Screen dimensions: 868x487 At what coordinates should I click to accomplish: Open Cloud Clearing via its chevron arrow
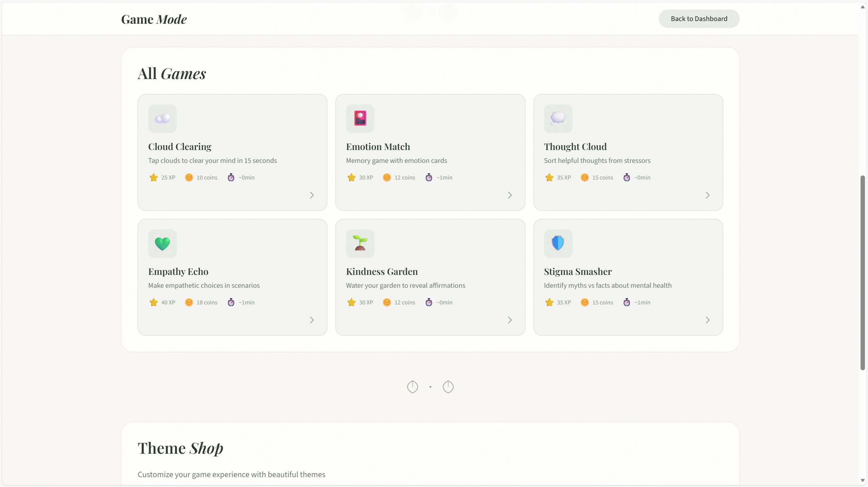[312, 195]
